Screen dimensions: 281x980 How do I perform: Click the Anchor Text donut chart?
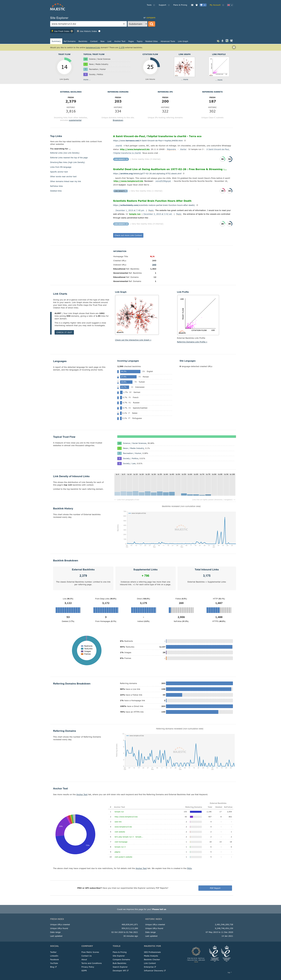(75, 834)
